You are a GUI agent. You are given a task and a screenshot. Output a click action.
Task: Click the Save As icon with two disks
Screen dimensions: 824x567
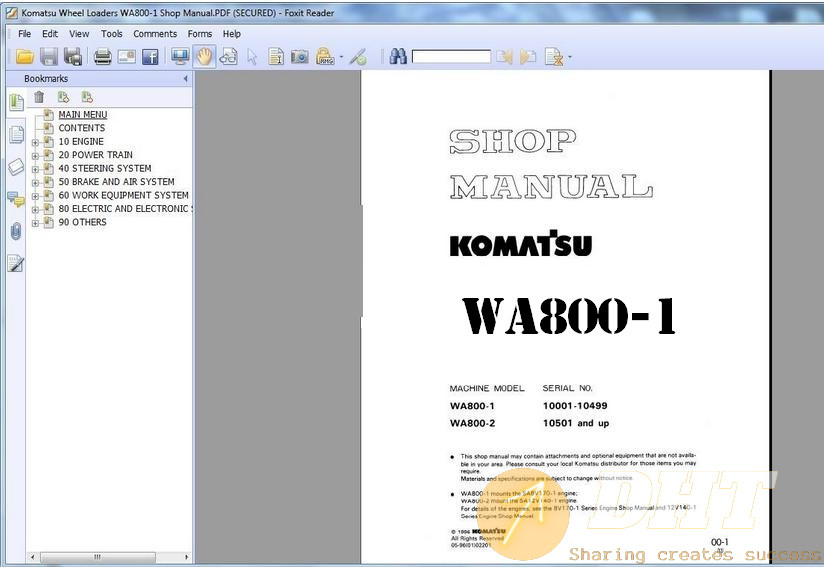(73, 56)
